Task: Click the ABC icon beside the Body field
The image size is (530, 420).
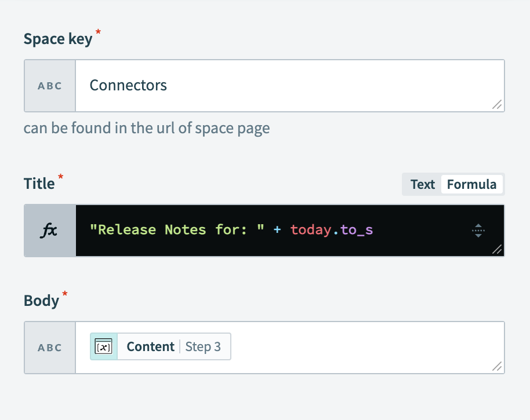Action: (x=49, y=348)
